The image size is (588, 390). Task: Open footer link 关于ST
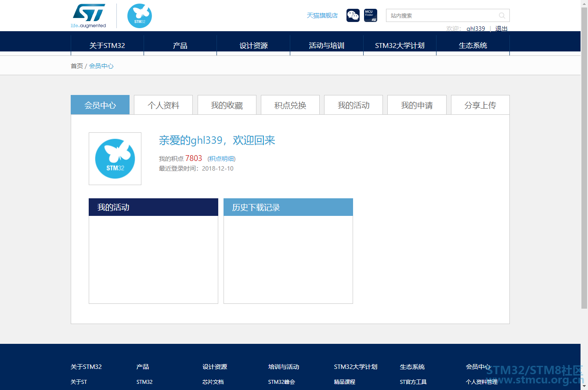pos(79,382)
